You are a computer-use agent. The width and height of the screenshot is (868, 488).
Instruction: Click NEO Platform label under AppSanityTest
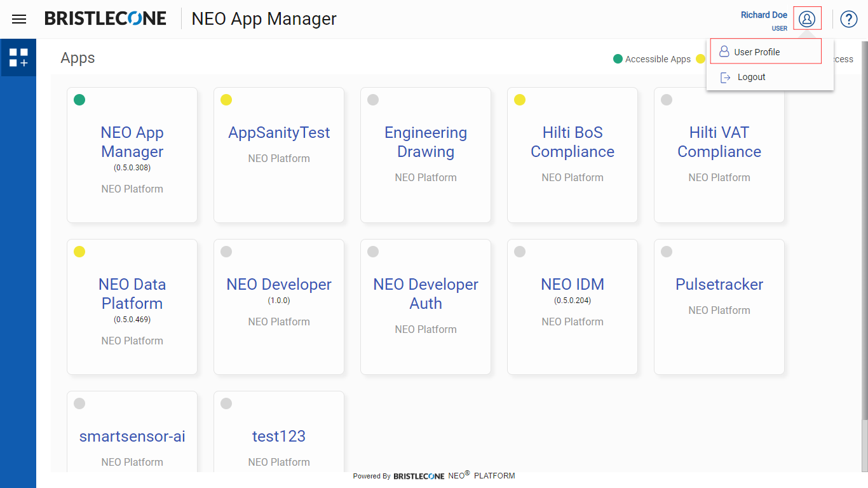[279, 159]
